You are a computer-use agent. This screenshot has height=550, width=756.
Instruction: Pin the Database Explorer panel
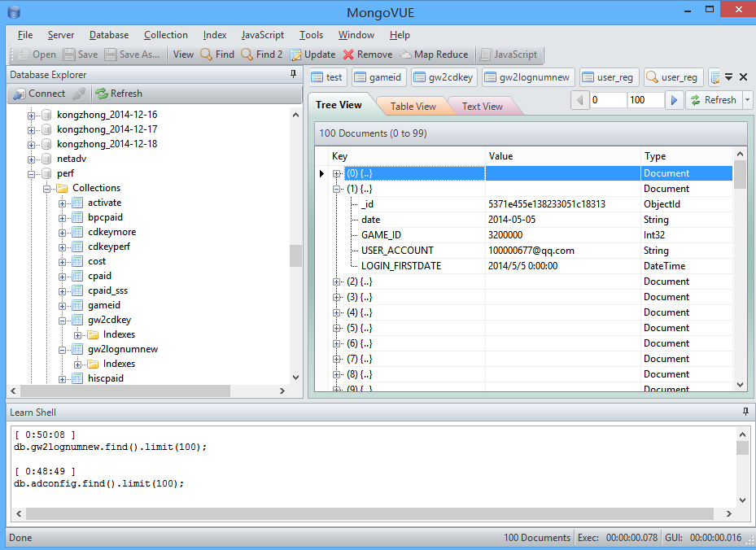pos(293,74)
